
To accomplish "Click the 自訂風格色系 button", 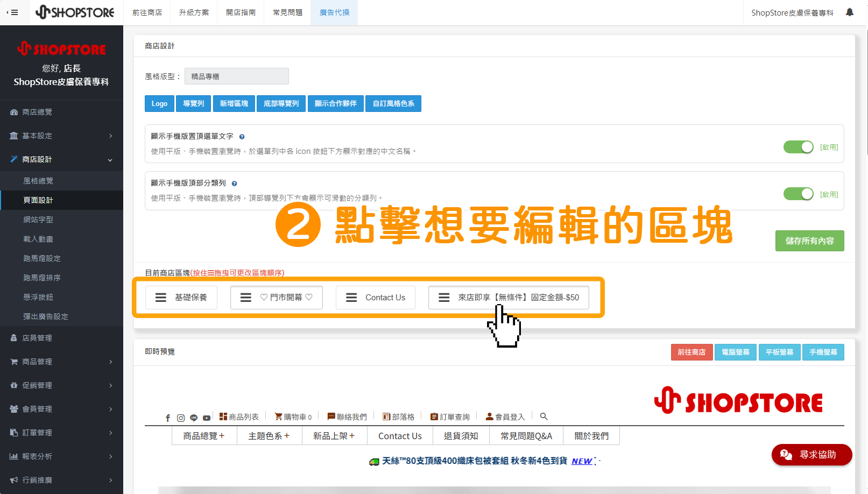I will (x=393, y=103).
